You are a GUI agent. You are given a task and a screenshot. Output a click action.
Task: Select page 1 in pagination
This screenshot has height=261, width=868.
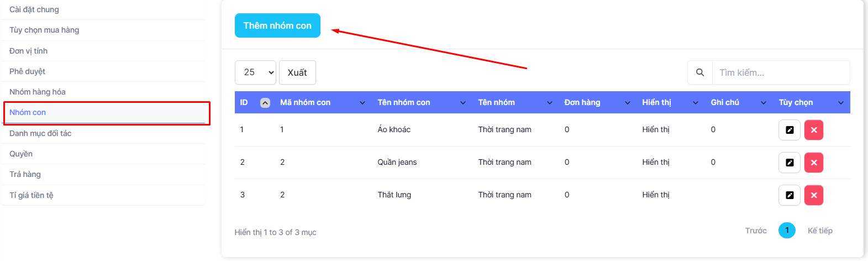(x=787, y=231)
